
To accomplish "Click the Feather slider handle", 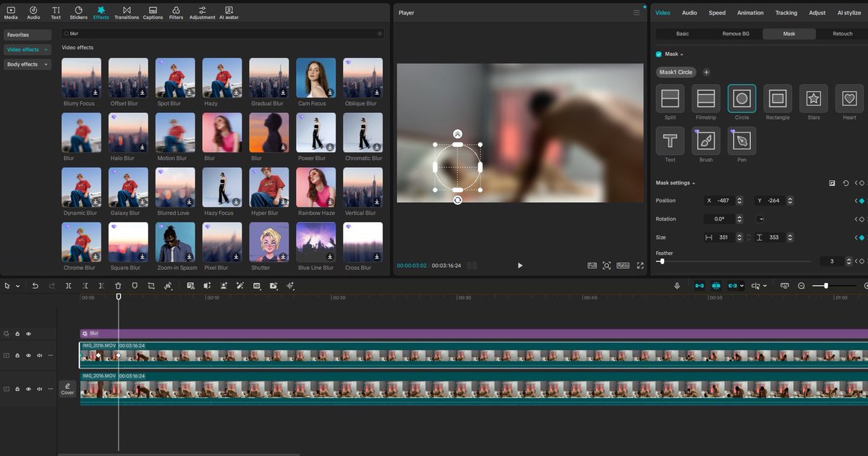I will (662, 261).
